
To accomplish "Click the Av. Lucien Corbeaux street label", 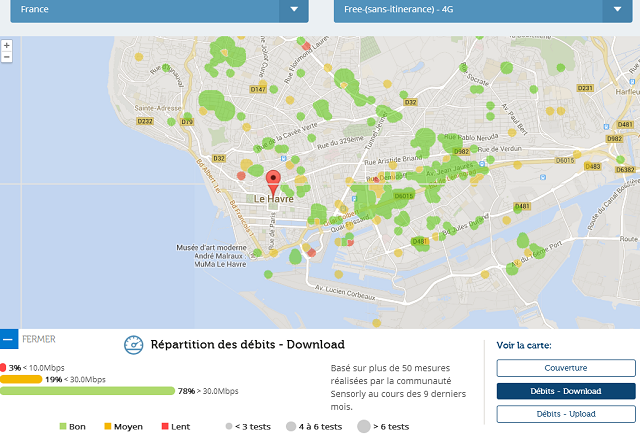I will click(345, 293).
